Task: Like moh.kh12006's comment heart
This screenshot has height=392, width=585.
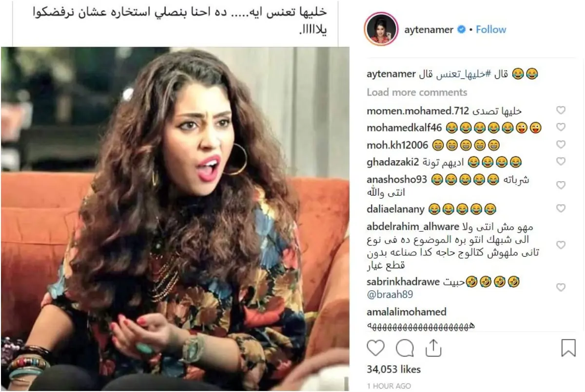Action: tap(561, 145)
